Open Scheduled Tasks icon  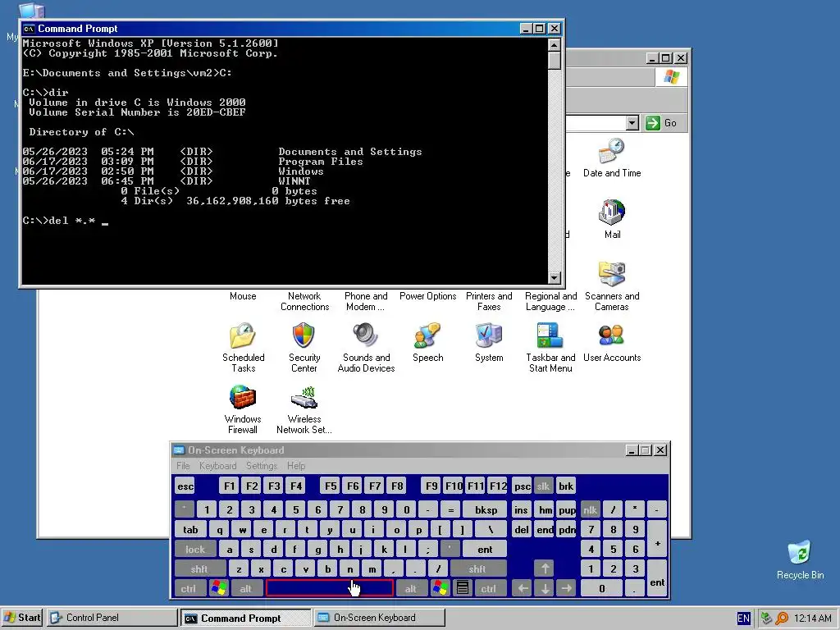[x=243, y=347]
